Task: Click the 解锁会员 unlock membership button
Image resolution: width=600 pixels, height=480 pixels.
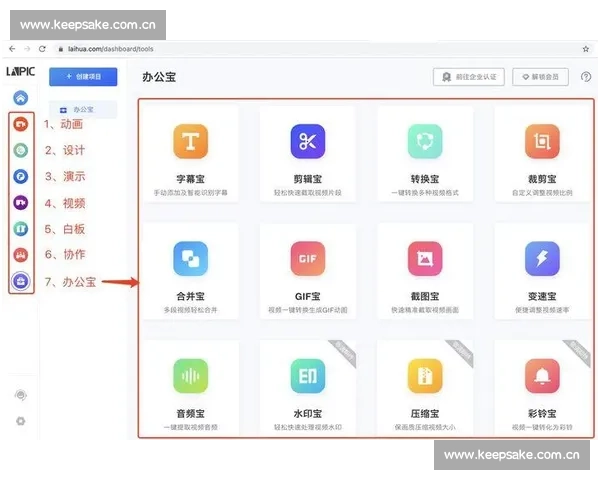Action: coord(540,77)
